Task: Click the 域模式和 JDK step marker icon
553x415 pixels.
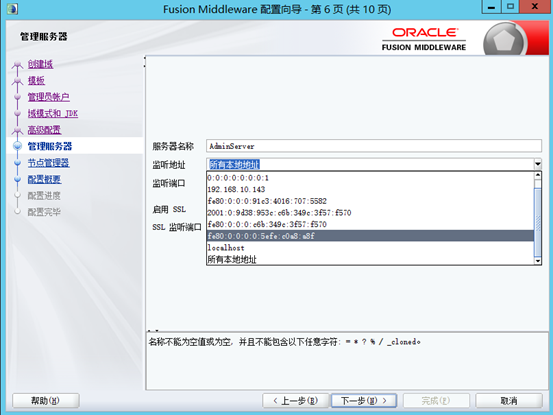Action: [18, 114]
